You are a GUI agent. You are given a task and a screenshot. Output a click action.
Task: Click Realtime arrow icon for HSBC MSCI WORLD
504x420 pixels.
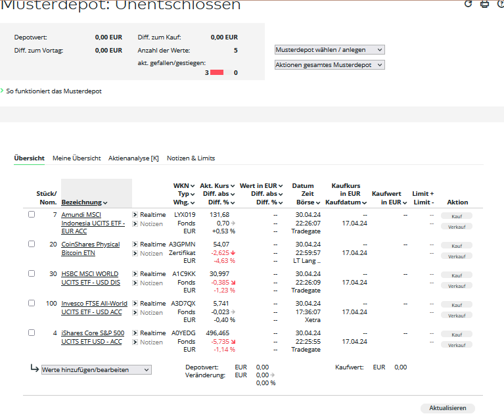[135, 273]
